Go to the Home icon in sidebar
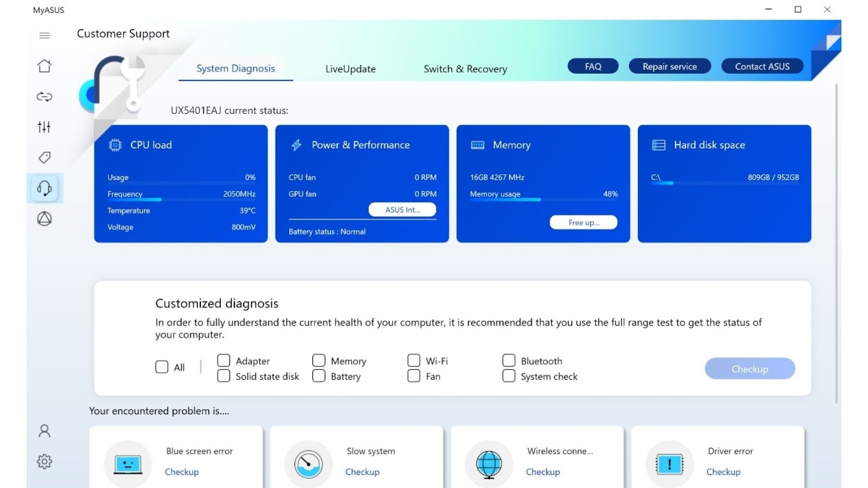Image resolution: width=868 pixels, height=488 pixels. click(x=44, y=66)
